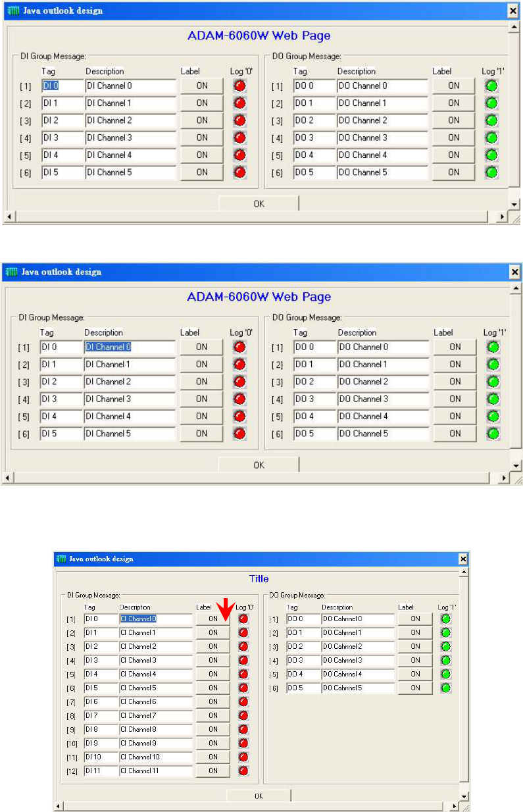523x812 pixels.
Task: Click ON label button for DO 3 in top window
Action: coord(454,138)
